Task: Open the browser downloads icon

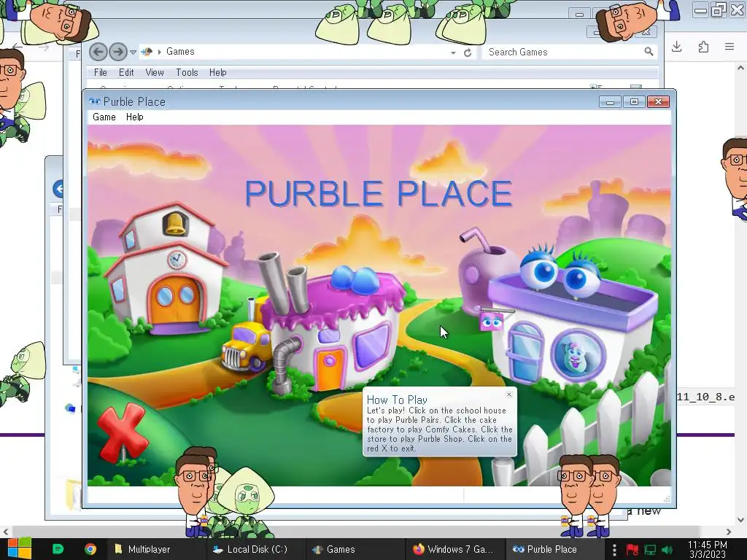Action: (676, 47)
